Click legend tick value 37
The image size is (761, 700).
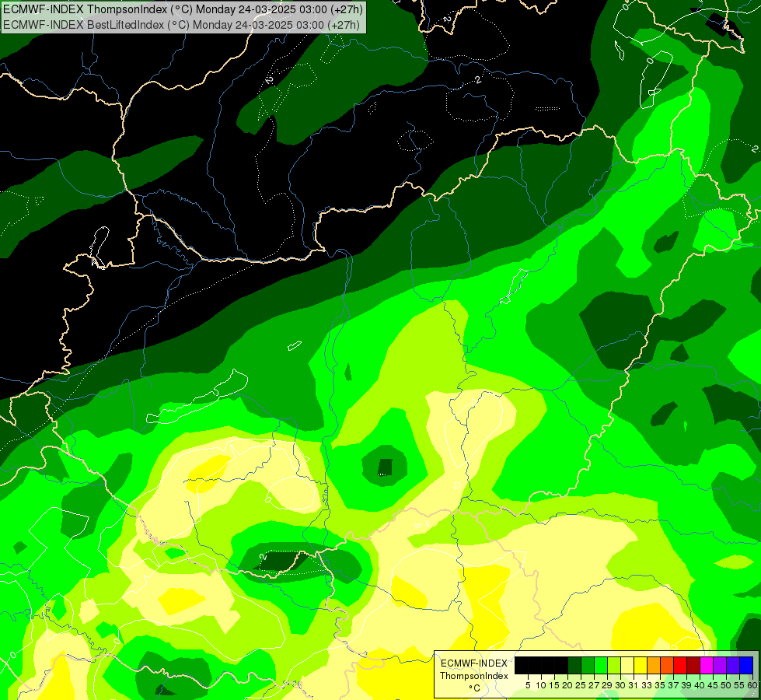click(x=672, y=685)
